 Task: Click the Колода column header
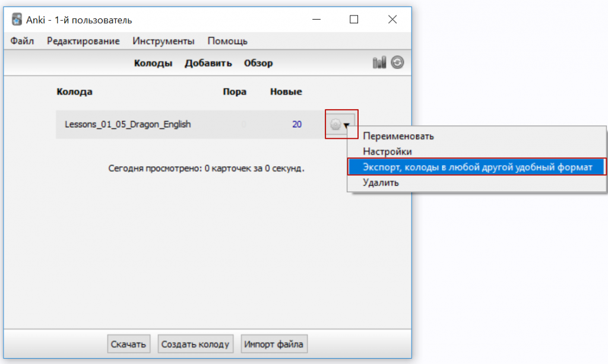[74, 92]
